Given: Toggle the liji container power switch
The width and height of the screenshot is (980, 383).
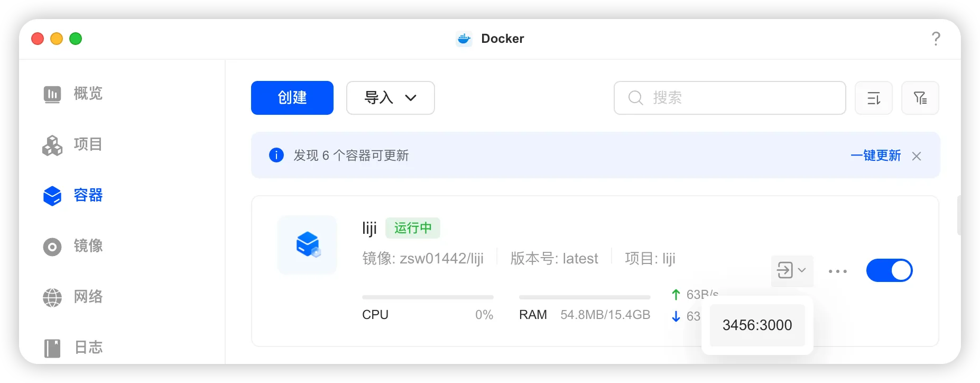Looking at the screenshot, I should [x=890, y=270].
